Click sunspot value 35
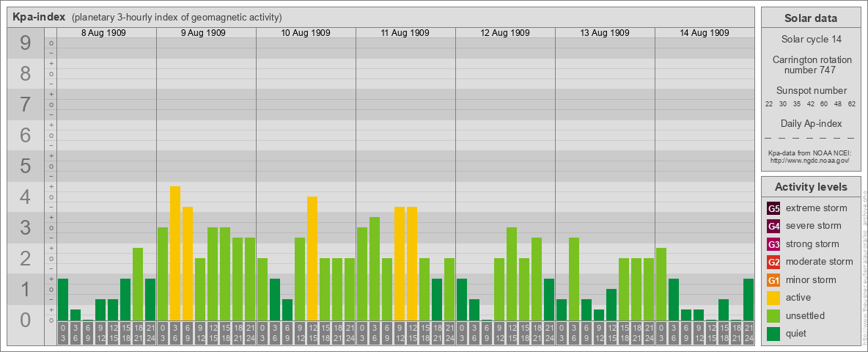Image resolution: width=868 pixels, height=352 pixels. [x=797, y=104]
